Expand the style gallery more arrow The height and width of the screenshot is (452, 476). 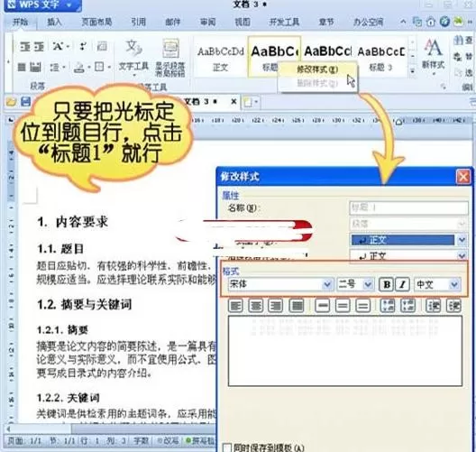click(412, 71)
